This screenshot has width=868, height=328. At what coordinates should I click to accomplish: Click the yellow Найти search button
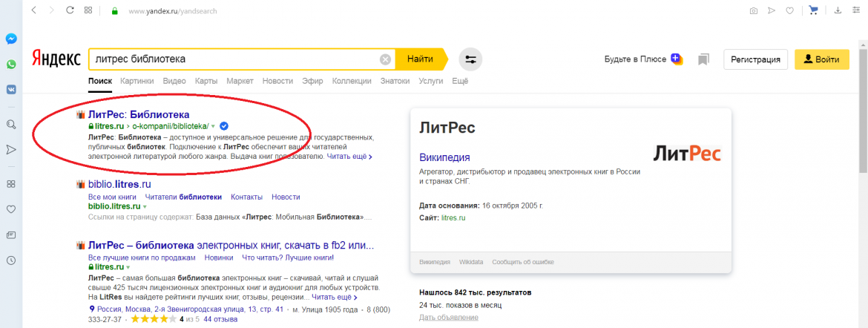420,59
